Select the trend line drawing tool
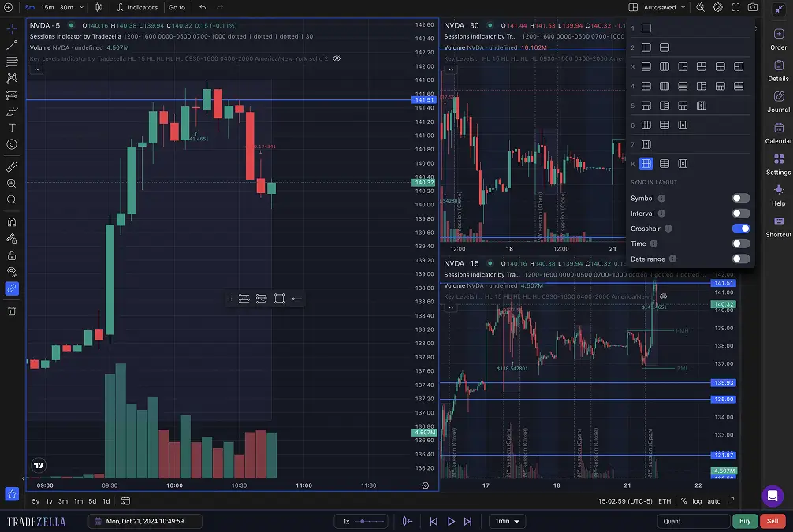793x532 pixels. tap(12, 46)
